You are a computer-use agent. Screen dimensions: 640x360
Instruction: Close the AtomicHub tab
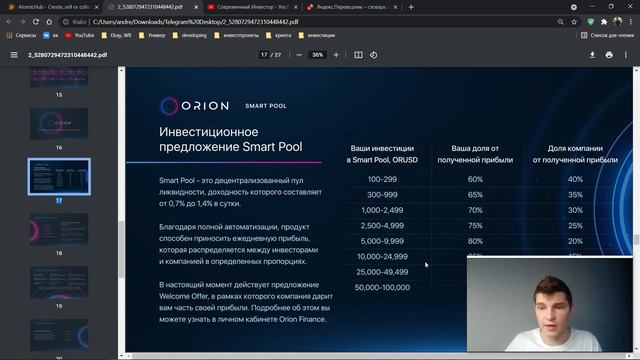[97, 7]
